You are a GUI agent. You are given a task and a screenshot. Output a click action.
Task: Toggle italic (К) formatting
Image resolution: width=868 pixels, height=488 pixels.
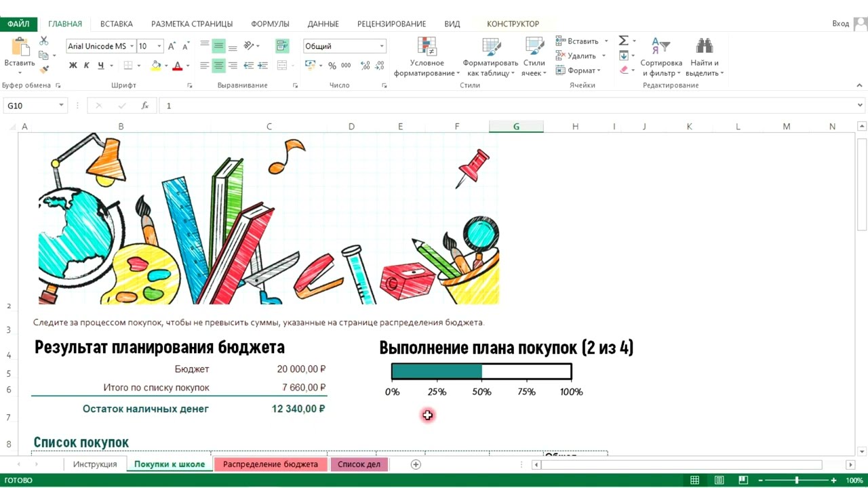[x=87, y=66]
